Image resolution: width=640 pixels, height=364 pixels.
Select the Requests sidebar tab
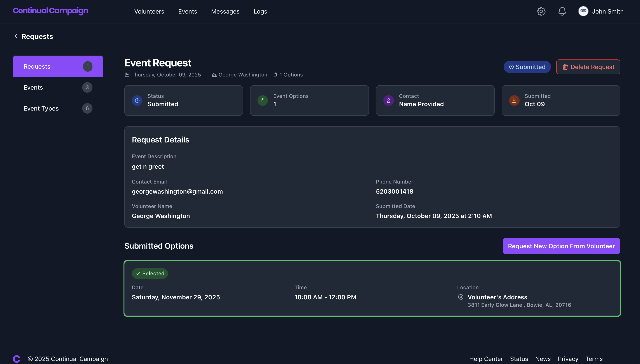tap(58, 66)
